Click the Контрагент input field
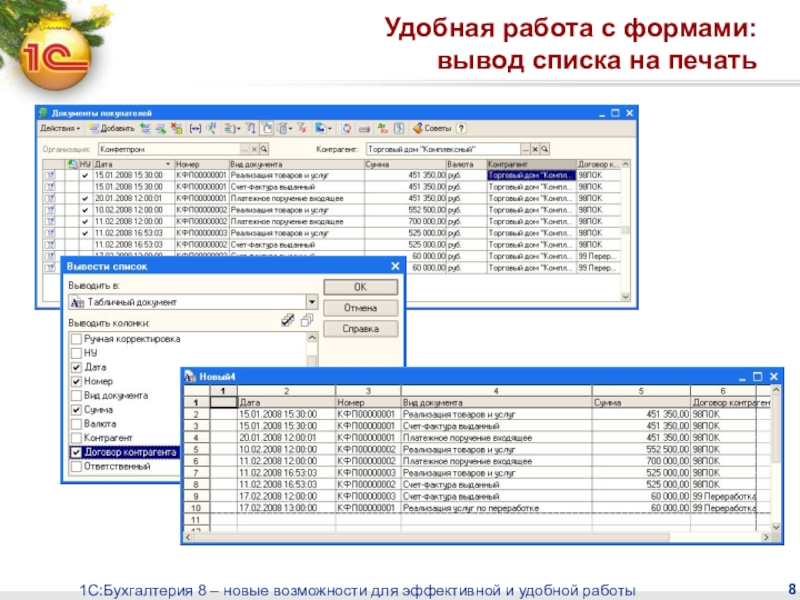 click(x=443, y=149)
